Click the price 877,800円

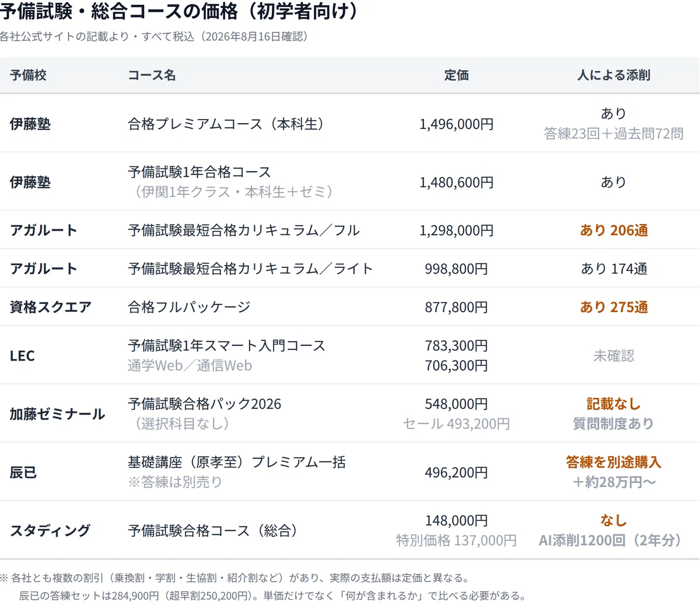tap(456, 307)
